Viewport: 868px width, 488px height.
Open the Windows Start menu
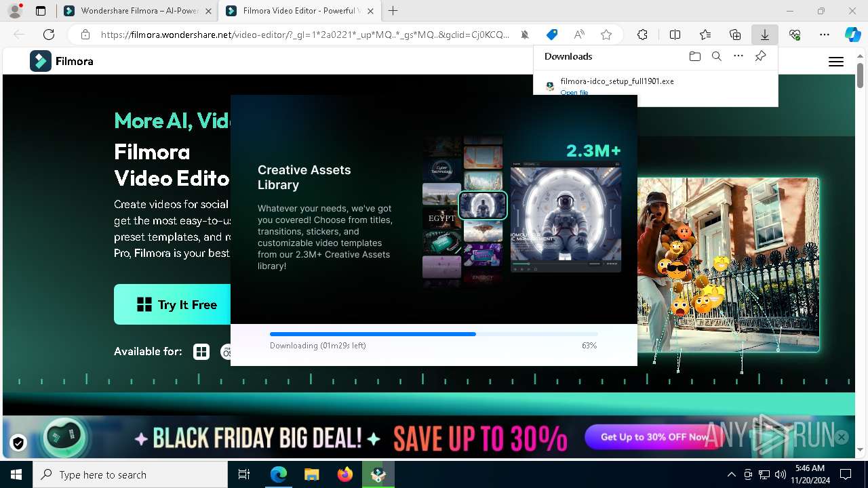tap(16, 474)
